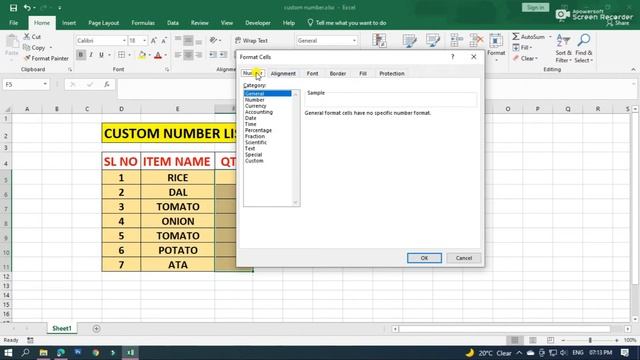This screenshot has height=360, width=640.
Task: Select Currency category
Action: [256, 106]
